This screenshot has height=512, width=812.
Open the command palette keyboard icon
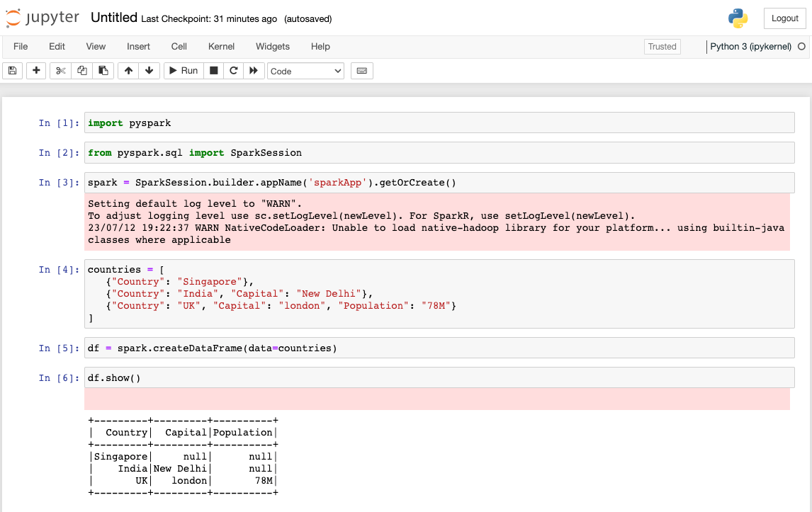[361, 70]
